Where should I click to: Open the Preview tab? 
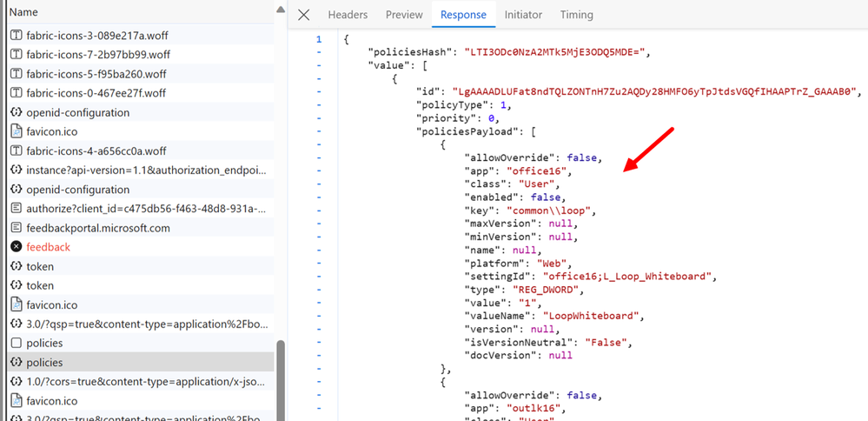[404, 15]
